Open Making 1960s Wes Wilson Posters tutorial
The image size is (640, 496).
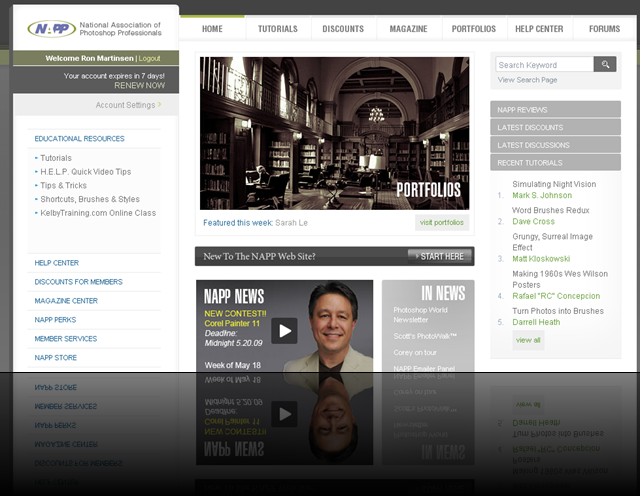(560, 279)
